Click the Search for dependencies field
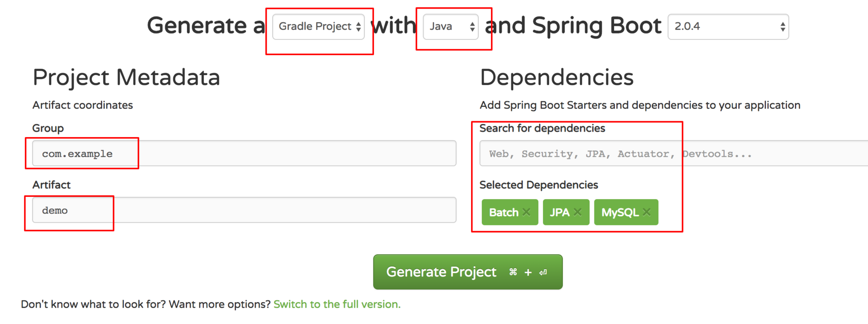This screenshot has height=324, width=868. (x=669, y=154)
